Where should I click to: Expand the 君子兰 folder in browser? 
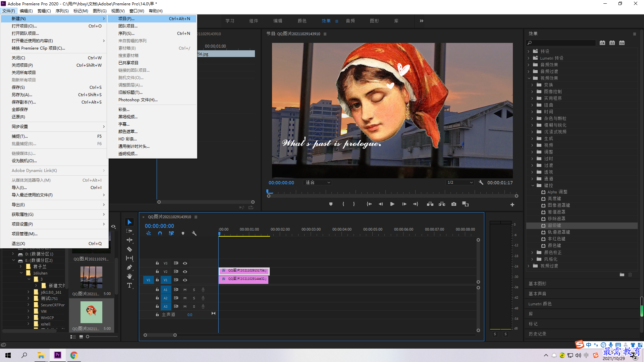coord(21,266)
